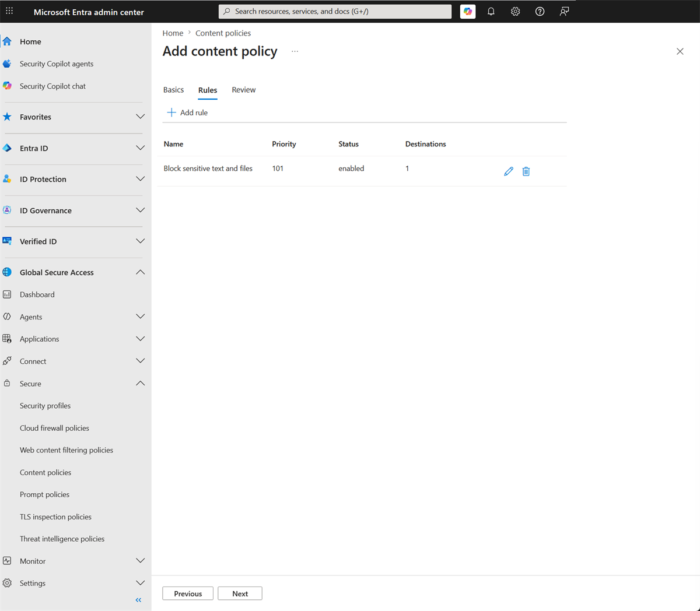This screenshot has width=700, height=611.
Task: Open Threat intelligence policies
Action: [62, 539]
